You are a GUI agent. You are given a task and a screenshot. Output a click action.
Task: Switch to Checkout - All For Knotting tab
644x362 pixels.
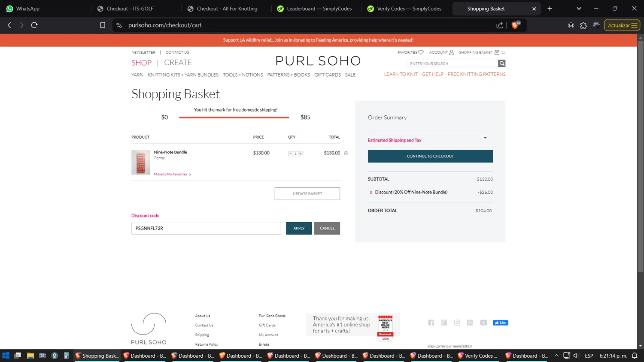[227, 9]
